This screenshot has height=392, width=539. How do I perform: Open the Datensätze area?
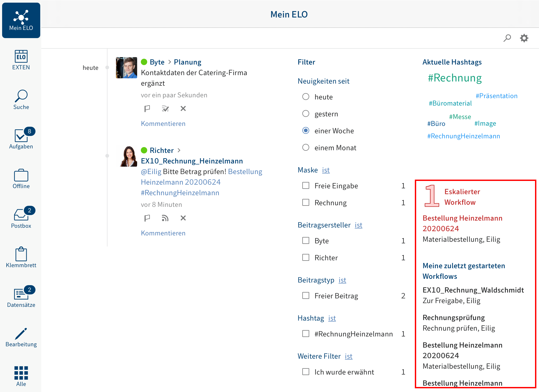coord(21,297)
